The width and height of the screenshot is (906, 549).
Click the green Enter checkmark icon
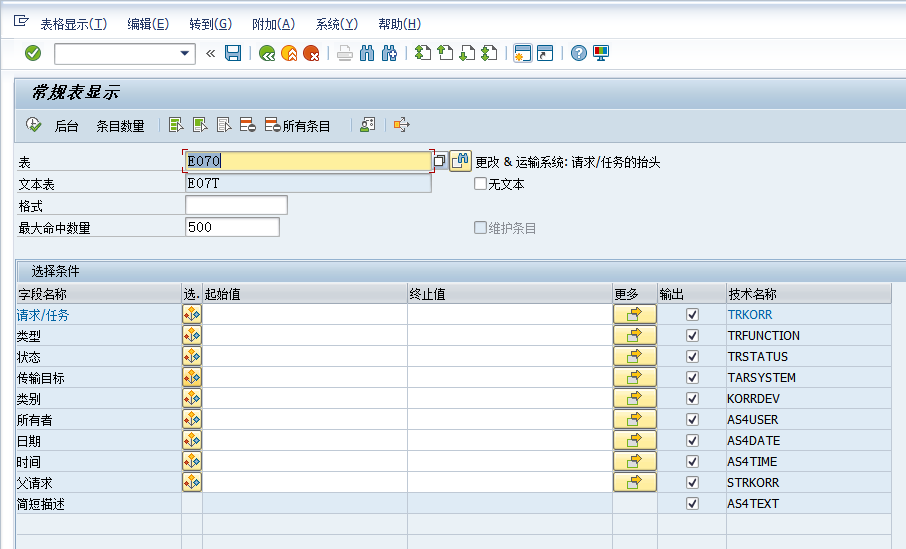click(33, 53)
